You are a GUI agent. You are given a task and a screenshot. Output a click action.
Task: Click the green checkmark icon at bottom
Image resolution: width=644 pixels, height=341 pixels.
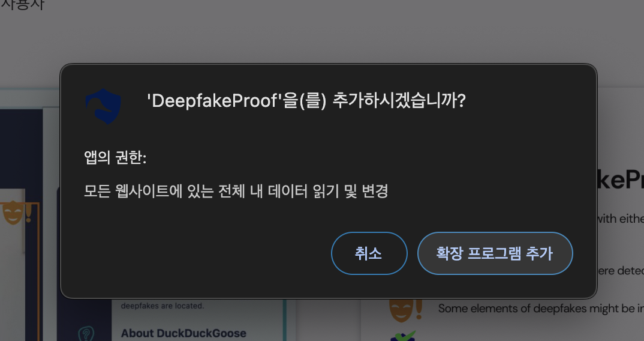pyautogui.click(x=403, y=335)
